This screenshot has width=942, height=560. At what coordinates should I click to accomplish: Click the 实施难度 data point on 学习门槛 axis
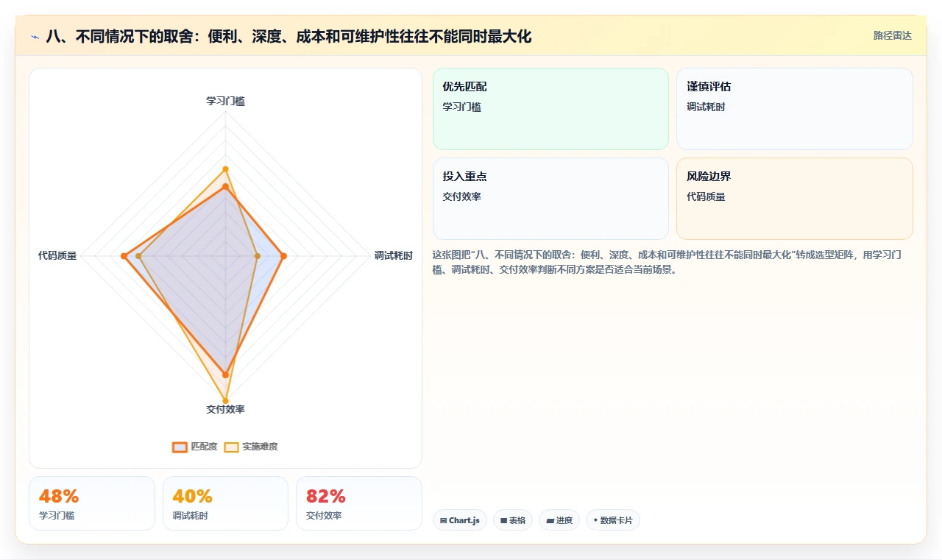coord(226,169)
